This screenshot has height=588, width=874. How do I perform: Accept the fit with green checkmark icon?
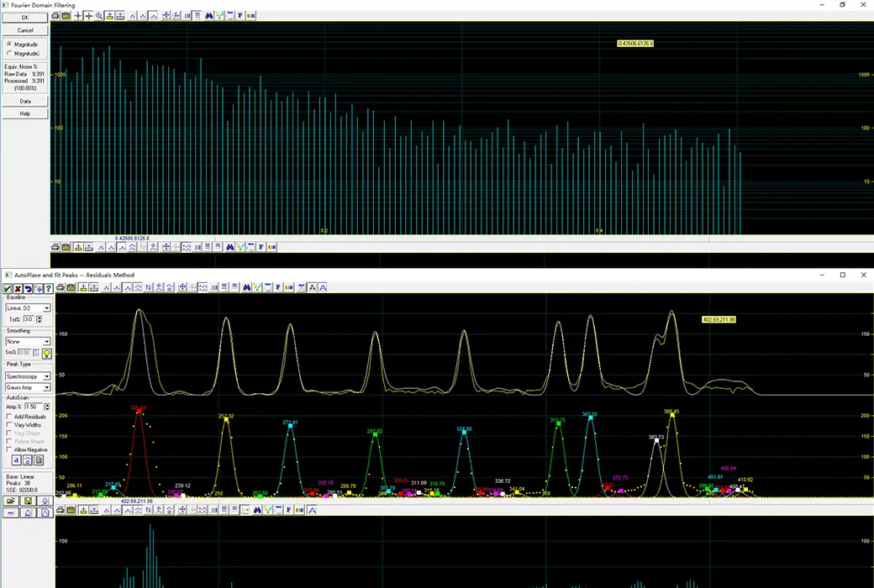click(x=8, y=288)
